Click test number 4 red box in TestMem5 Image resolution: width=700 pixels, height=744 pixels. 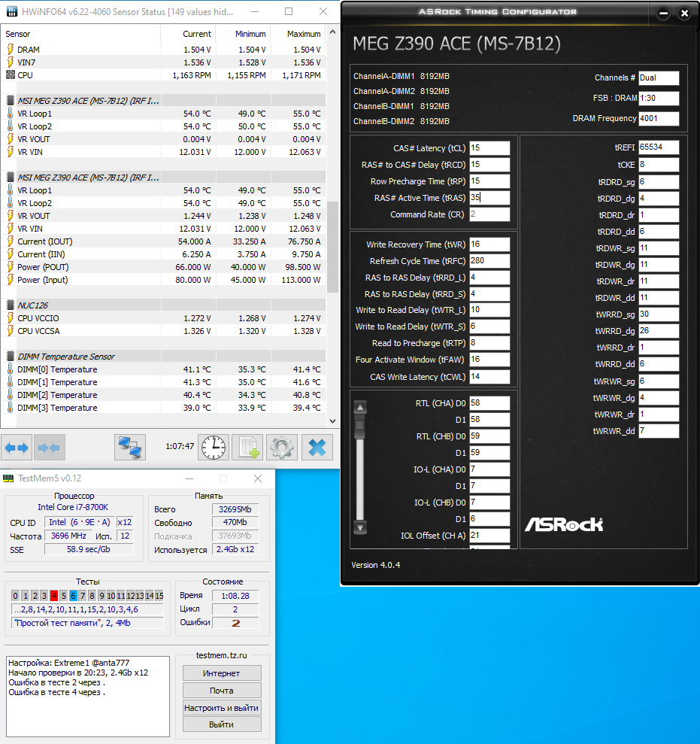click(x=54, y=596)
